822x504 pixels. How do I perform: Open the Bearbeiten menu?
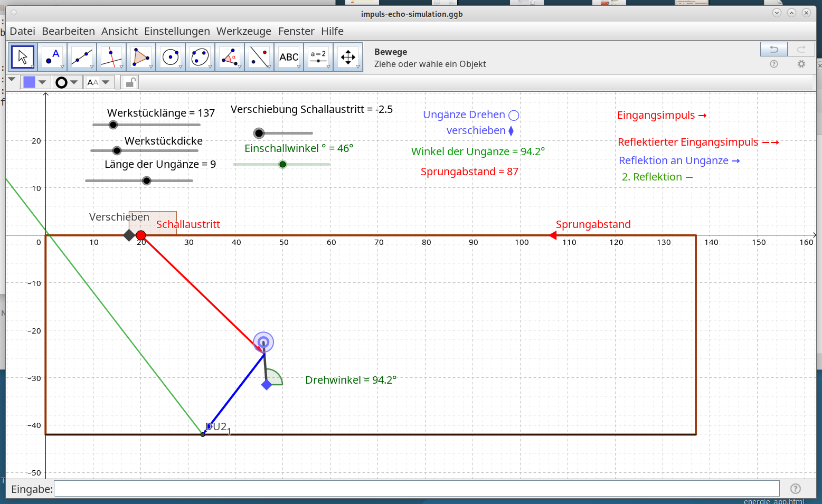[x=69, y=31]
